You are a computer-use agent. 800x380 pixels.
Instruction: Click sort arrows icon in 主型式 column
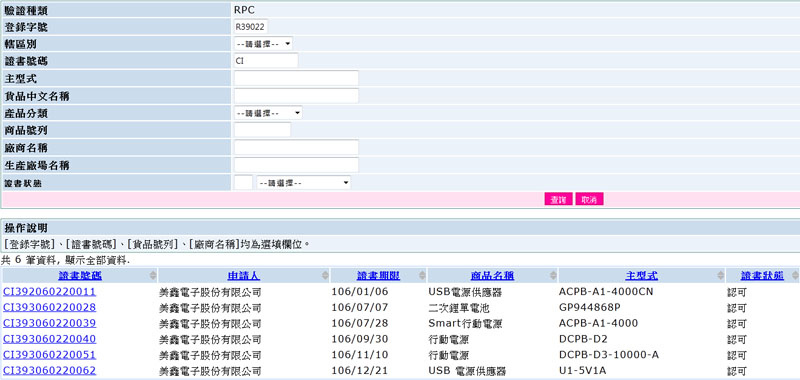(x=720, y=276)
